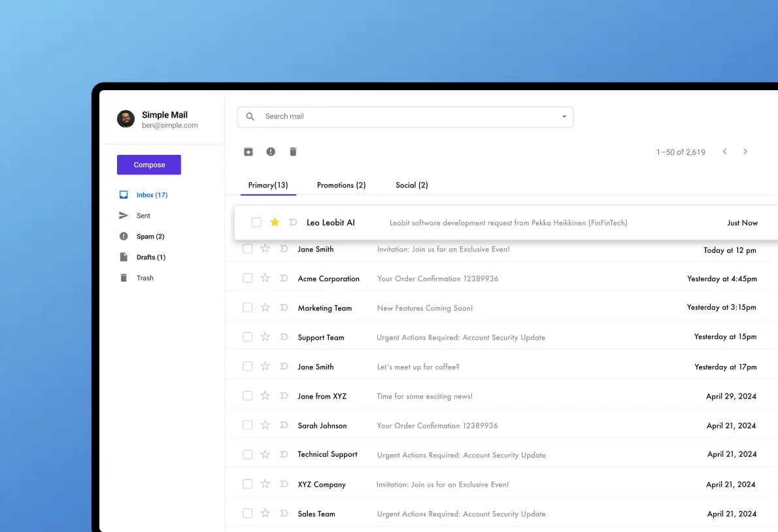Tick the XYZ Company email checkbox

coord(248,484)
